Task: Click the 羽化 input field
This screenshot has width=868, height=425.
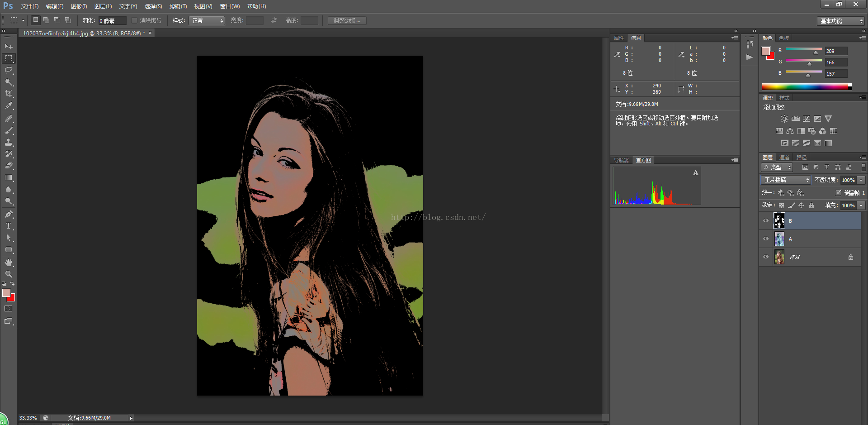Action: (112, 21)
